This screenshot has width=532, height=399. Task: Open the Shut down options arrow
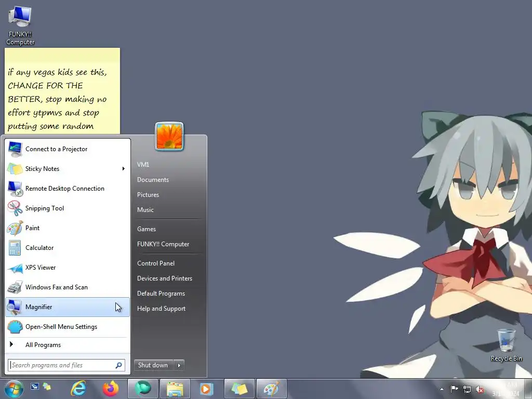179,365
